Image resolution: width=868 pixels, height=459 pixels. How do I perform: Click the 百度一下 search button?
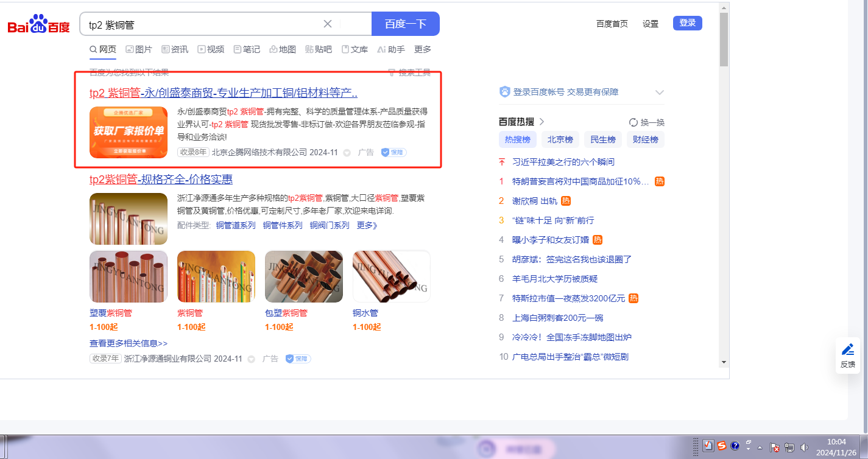406,24
